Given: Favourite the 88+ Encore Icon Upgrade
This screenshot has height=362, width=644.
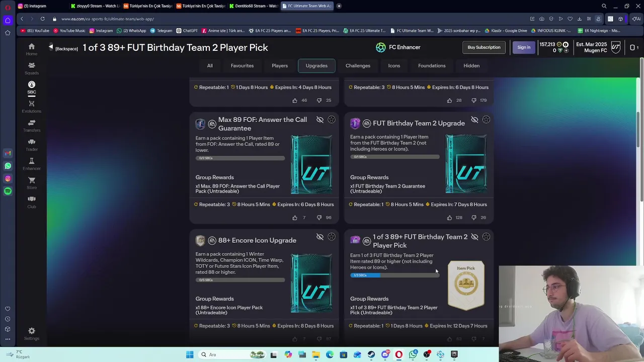Looking at the screenshot, I should (x=332, y=237).
